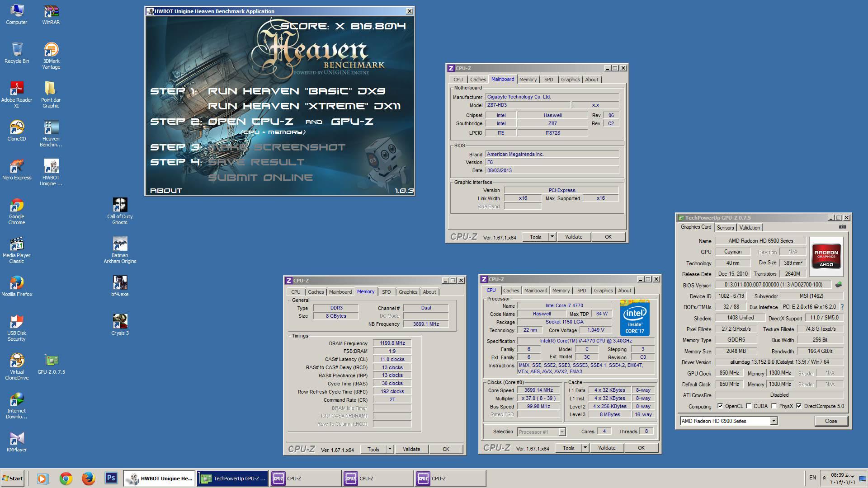Select Media Player Classic desktop icon

[17, 250]
